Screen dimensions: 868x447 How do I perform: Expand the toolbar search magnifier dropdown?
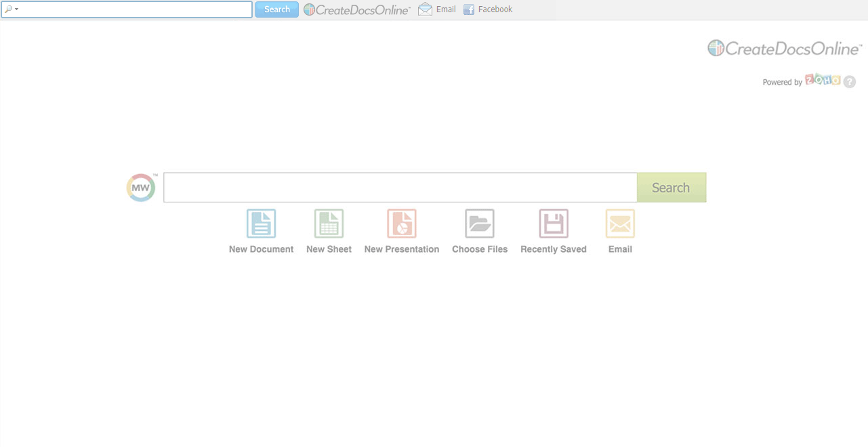coord(12,9)
